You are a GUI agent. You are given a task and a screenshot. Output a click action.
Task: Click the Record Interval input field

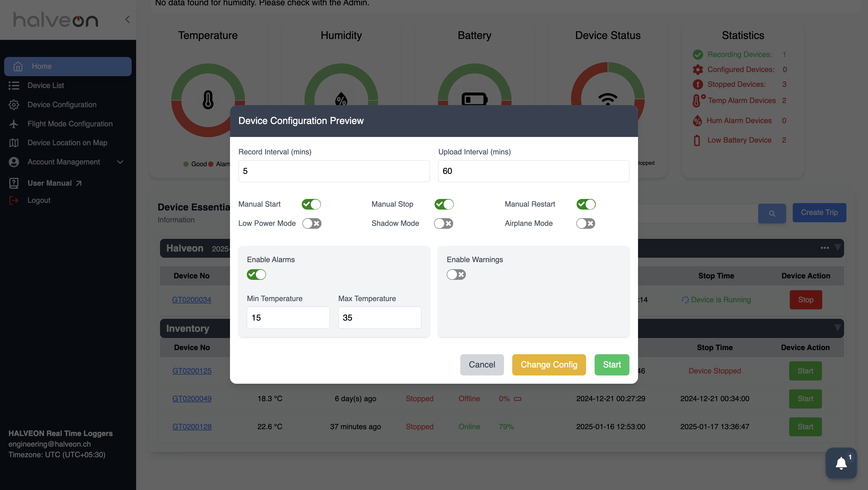point(334,171)
